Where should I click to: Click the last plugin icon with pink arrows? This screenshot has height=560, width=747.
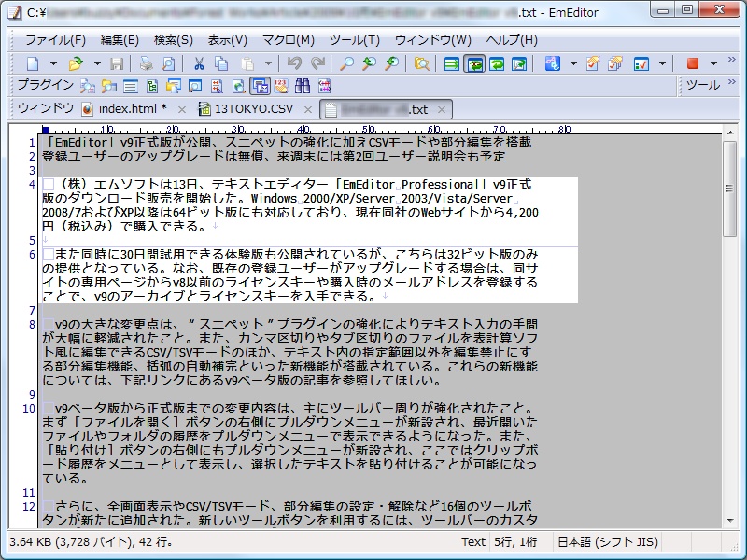324,86
